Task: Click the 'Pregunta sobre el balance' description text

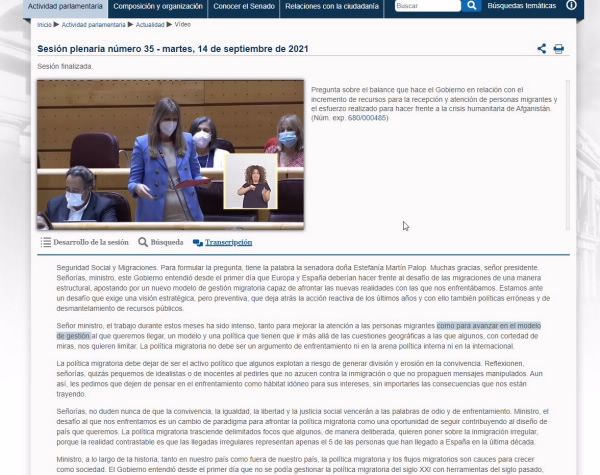Action: pyautogui.click(x=434, y=104)
